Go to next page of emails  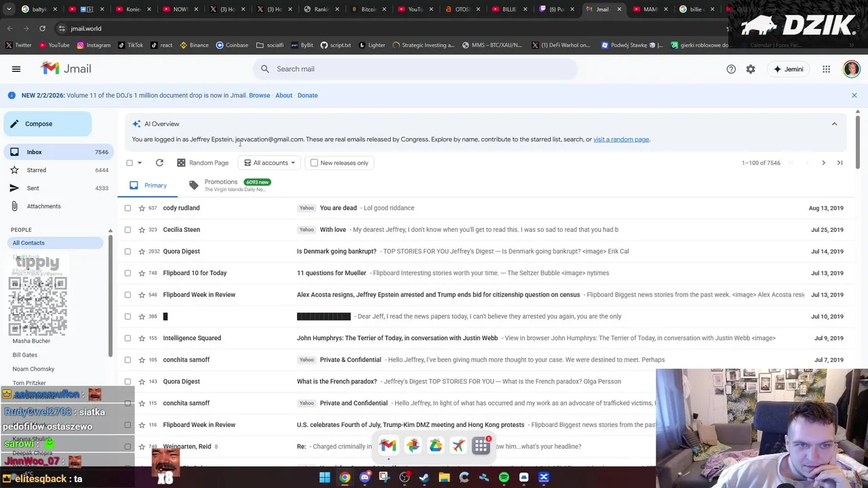823,163
